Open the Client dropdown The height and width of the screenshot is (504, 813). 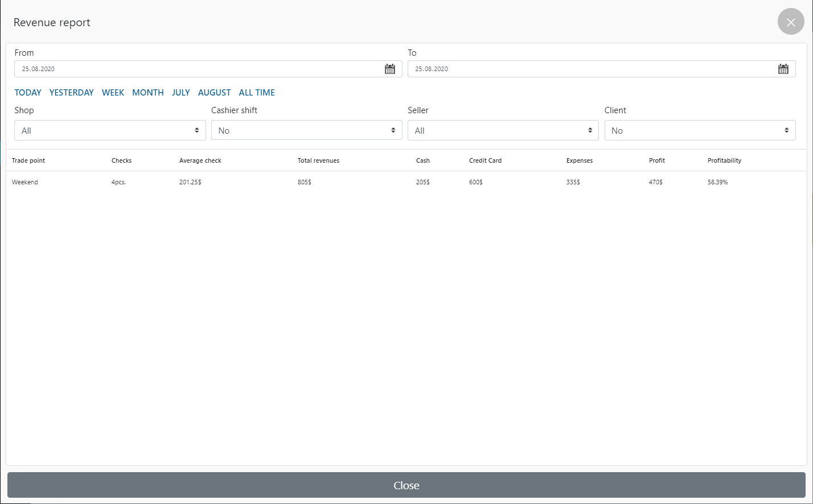[700, 130]
